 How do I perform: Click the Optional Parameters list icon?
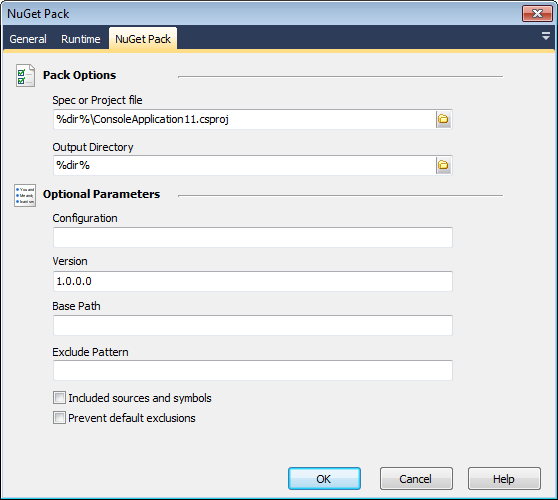click(25, 195)
